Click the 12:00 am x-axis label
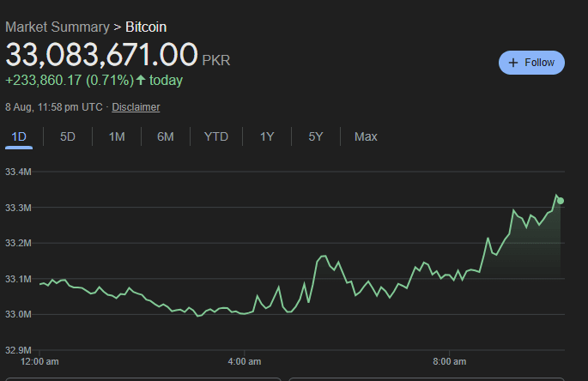Screen dimensions: 588x381 (x=39, y=361)
